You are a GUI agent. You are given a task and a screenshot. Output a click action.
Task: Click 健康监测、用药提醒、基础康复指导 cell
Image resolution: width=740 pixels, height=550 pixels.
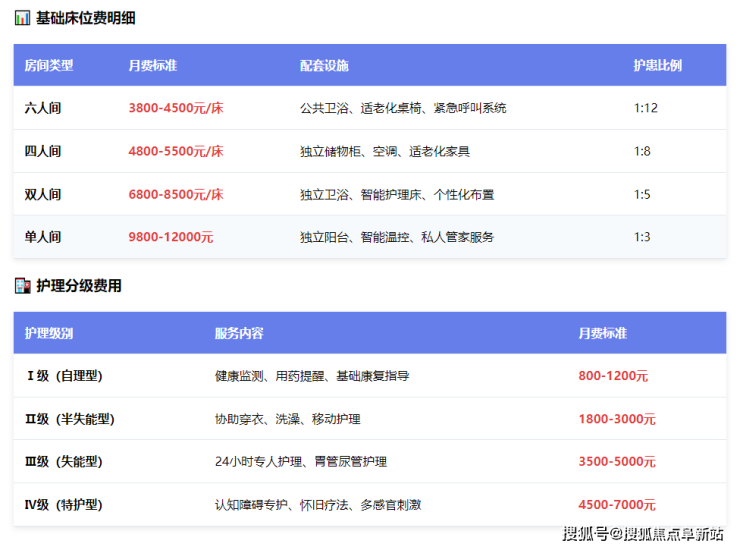pos(312,376)
